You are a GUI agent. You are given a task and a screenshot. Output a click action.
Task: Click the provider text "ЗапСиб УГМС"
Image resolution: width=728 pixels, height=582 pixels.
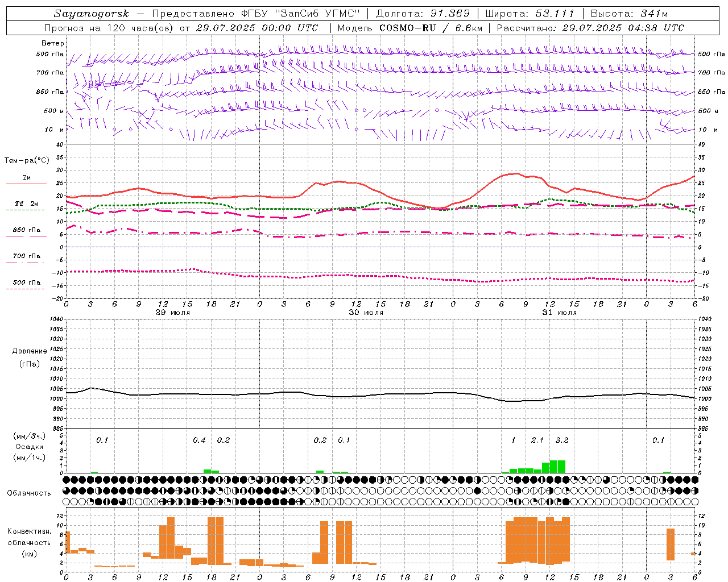pos(317,14)
